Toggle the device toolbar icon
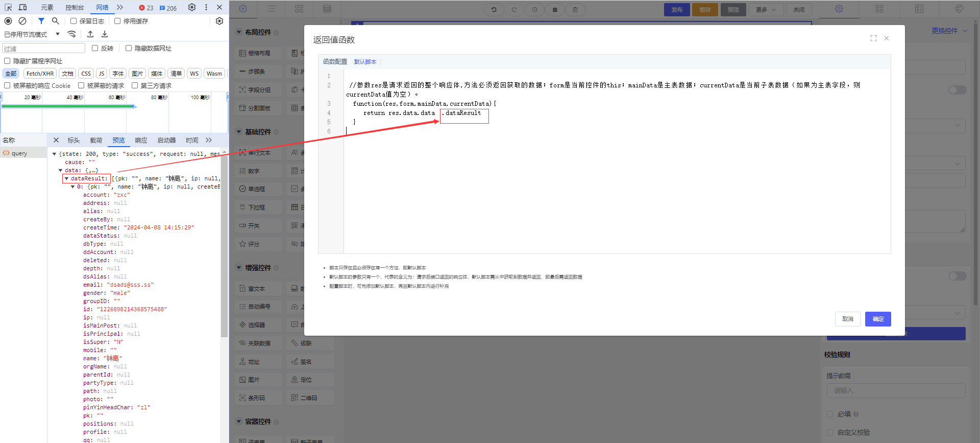Screen dimensions: 980x443 click(x=23, y=7)
